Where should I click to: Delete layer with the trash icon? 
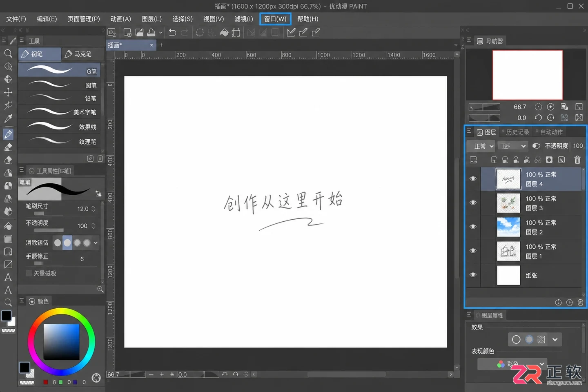[x=577, y=160]
